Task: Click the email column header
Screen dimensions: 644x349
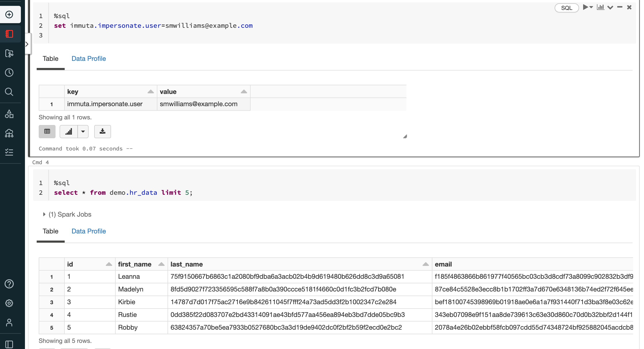Action: coord(532,264)
